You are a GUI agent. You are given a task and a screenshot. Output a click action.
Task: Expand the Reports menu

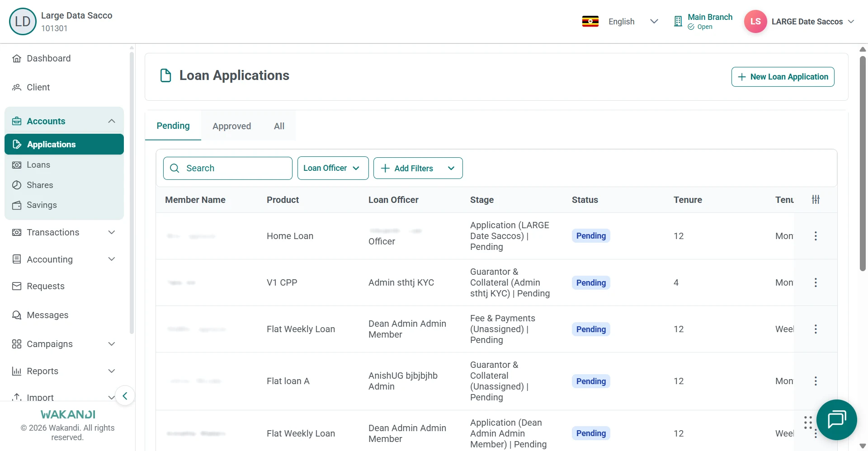64,371
